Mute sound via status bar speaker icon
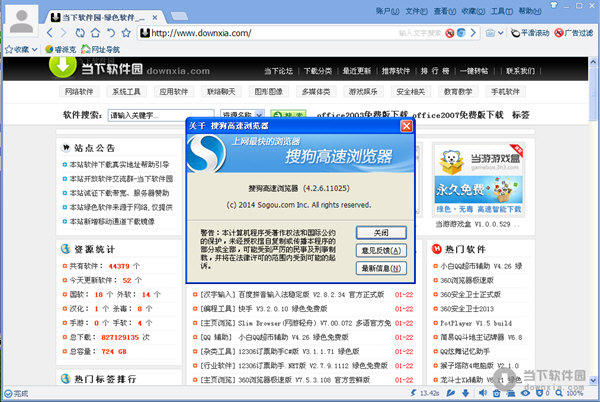Screen dimensions: 600x402 pyautogui.click(x=483, y=393)
